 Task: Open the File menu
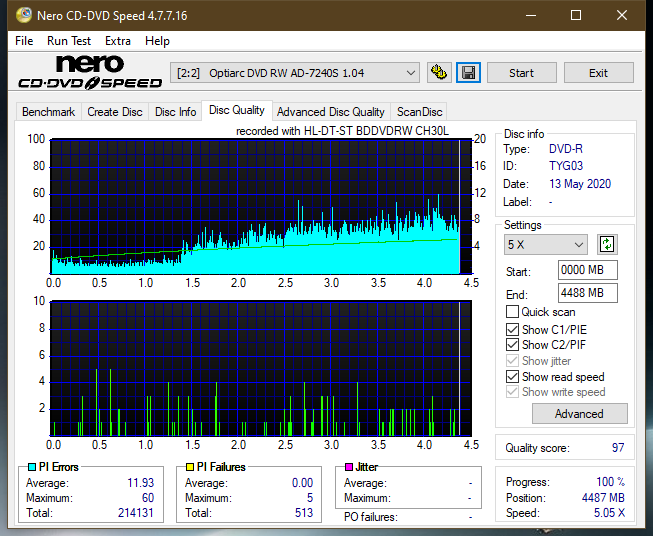coord(24,41)
